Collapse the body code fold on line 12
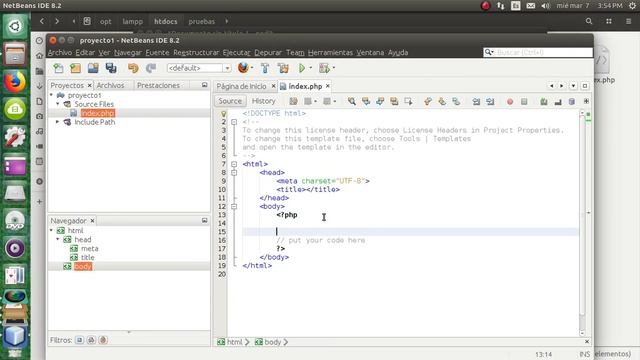This screenshot has height=360, width=640. coord(234,207)
